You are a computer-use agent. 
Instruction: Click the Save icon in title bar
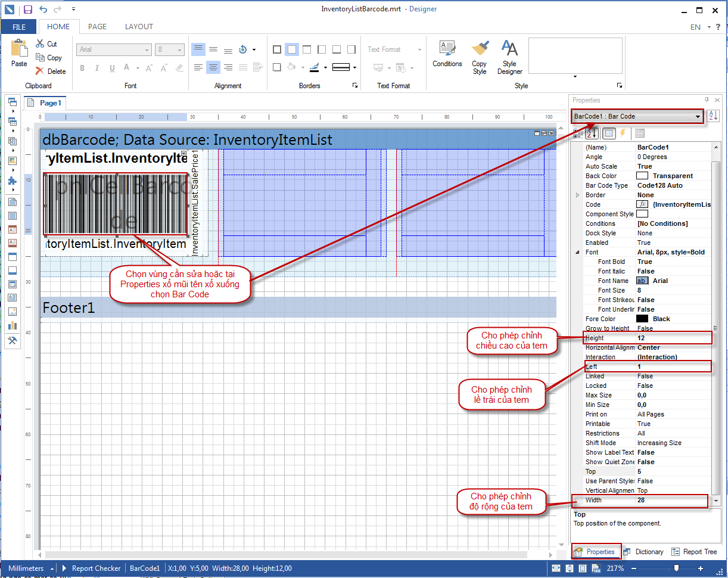point(28,10)
